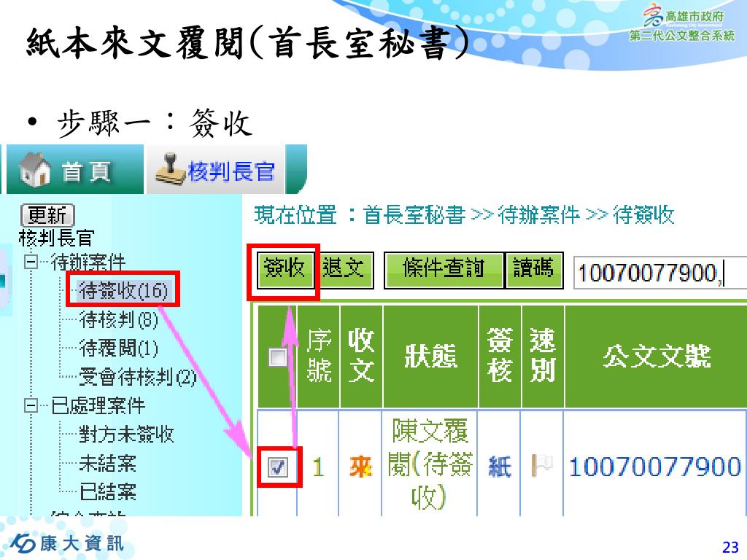Focus the document number input field
This screenshot has width=747, height=560.
click(x=660, y=273)
